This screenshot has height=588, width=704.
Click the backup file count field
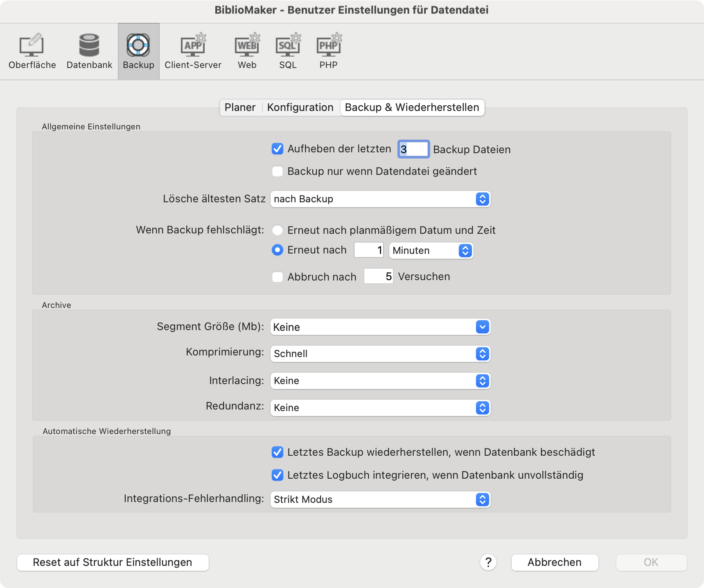click(413, 149)
